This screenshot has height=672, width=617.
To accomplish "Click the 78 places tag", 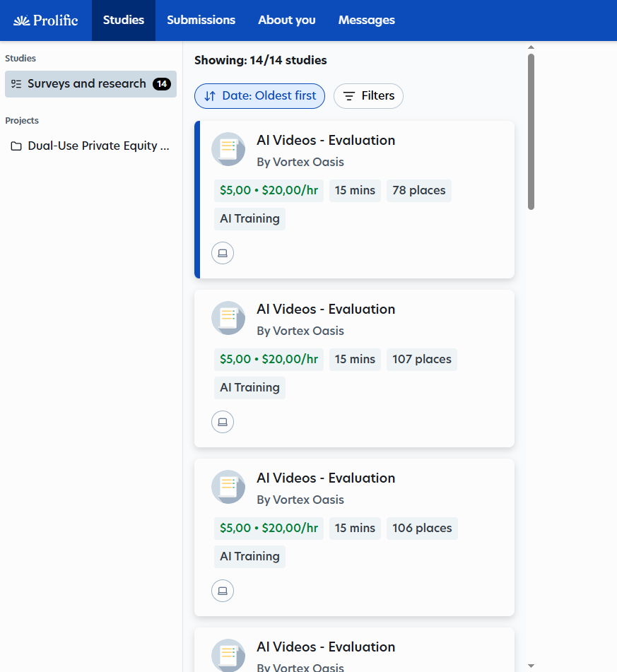I will coord(419,191).
